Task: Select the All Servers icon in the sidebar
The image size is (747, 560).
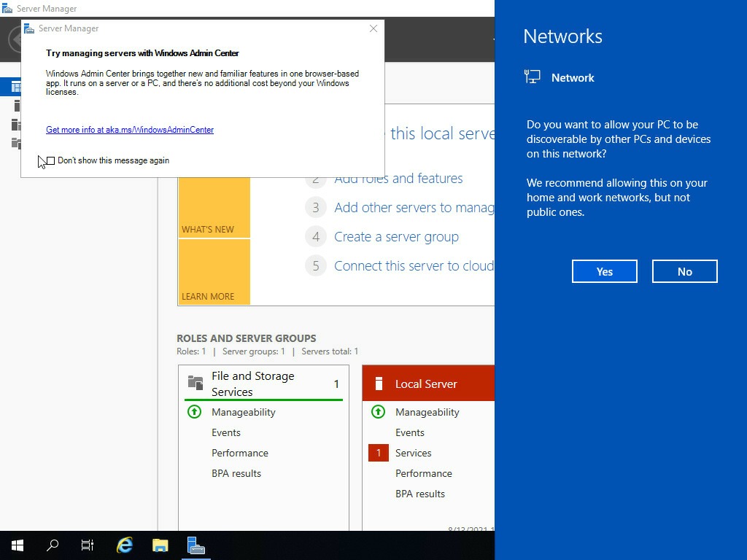Action: click(x=16, y=125)
